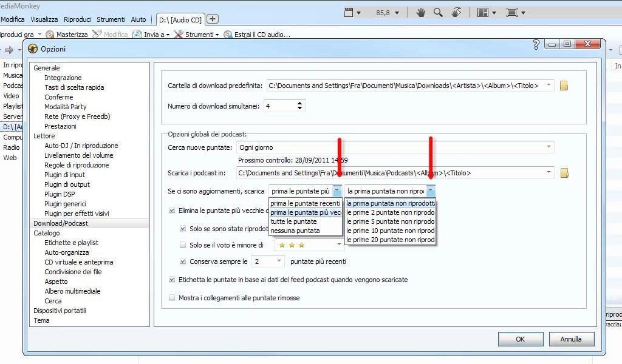Collapse the la prima puntata non riprodotta dropdown
Image resolution: width=622 pixels, height=364 pixels.
coord(431,191)
